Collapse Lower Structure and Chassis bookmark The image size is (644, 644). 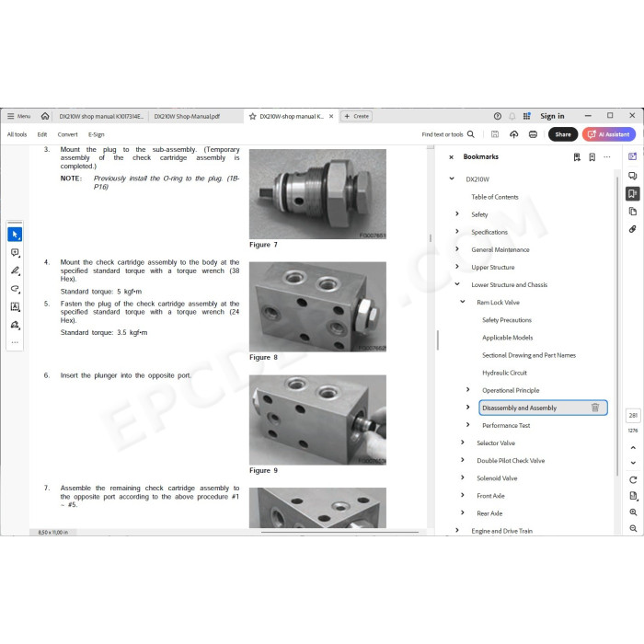point(457,283)
